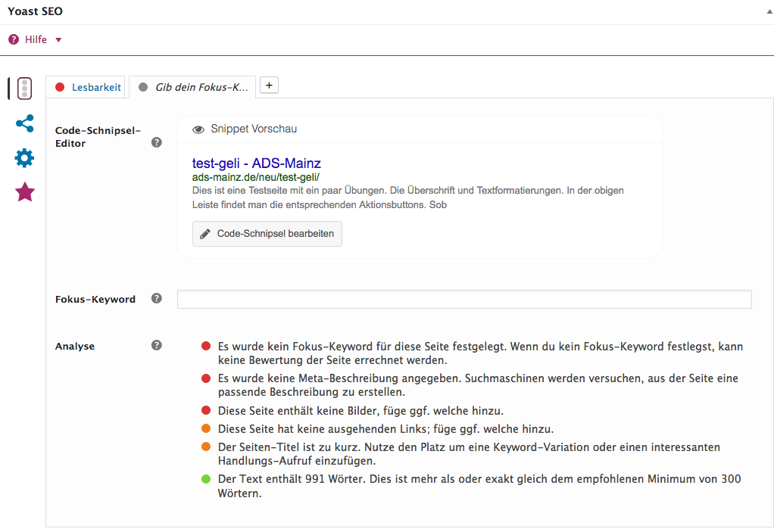
Task: Switch to the Lesbarkeit tab
Action: point(86,87)
